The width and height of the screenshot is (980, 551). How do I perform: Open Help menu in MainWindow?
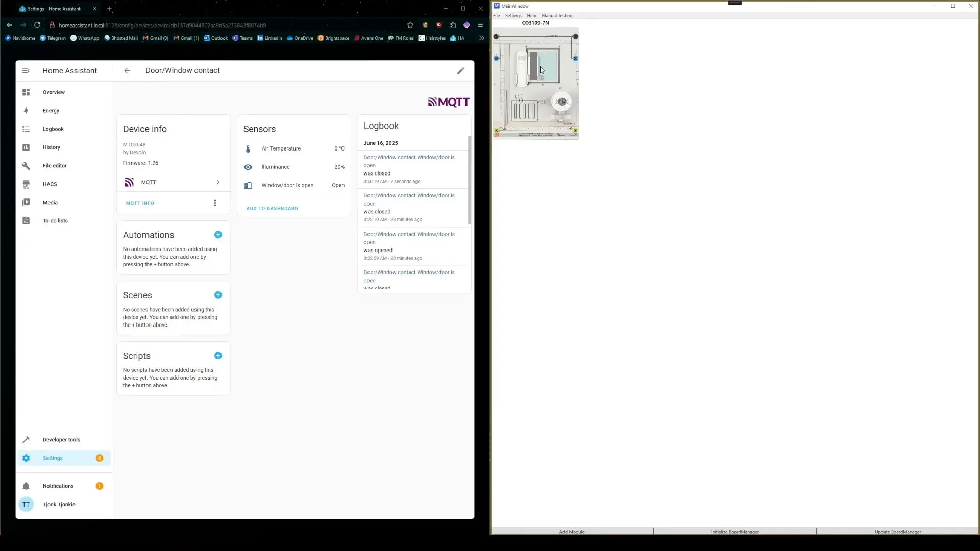(531, 16)
